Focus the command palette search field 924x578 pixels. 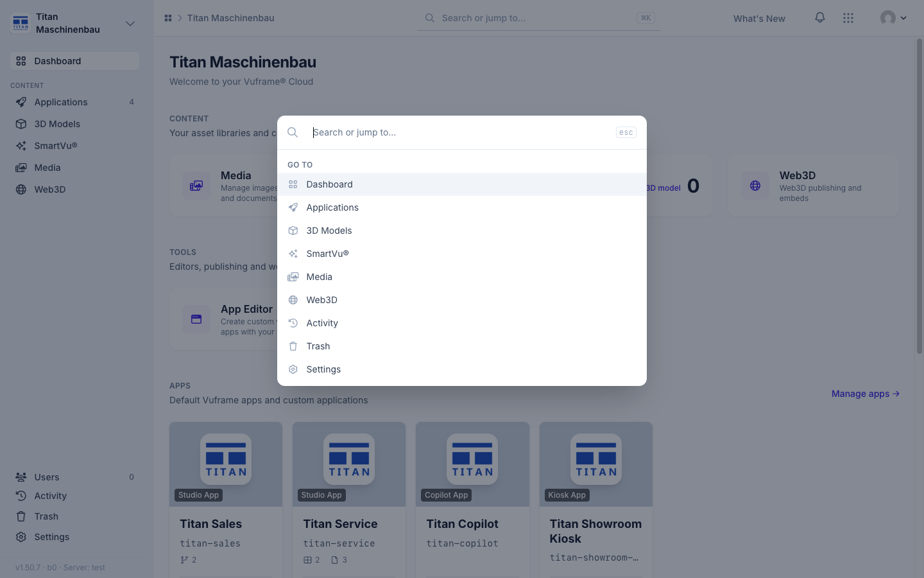tap(461, 132)
